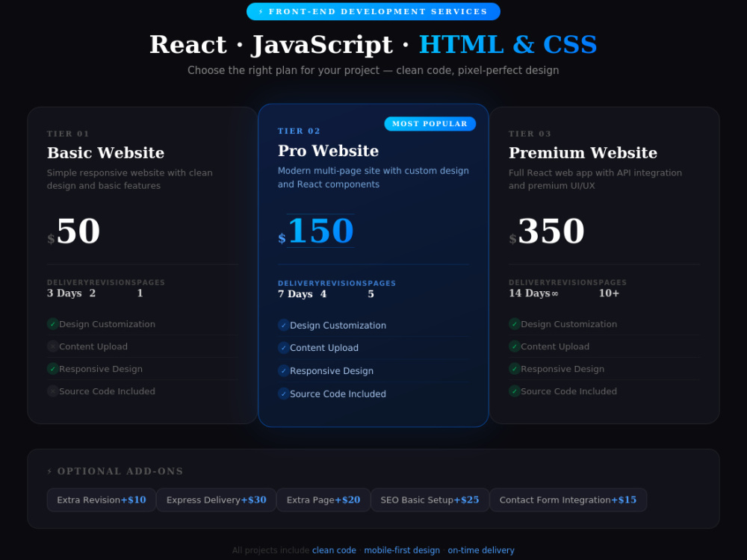Select the Extra Page +$20 add-on
Image resolution: width=747 pixels, height=560 pixels.
coord(323,500)
